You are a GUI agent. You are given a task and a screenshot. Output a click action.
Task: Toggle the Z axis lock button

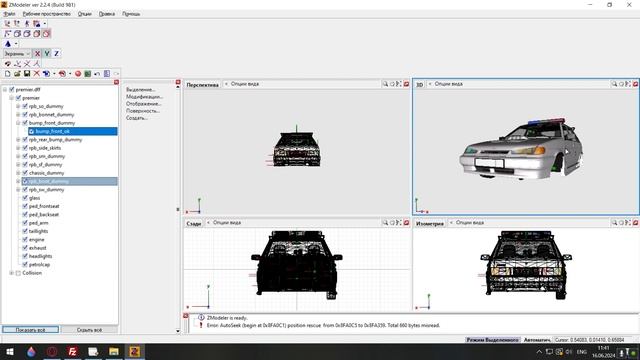pos(56,53)
